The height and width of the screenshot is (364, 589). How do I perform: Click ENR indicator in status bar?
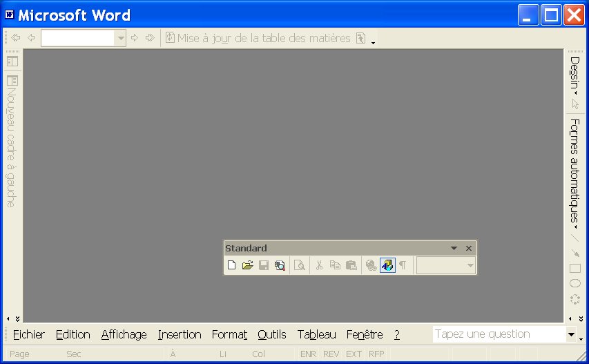point(308,354)
